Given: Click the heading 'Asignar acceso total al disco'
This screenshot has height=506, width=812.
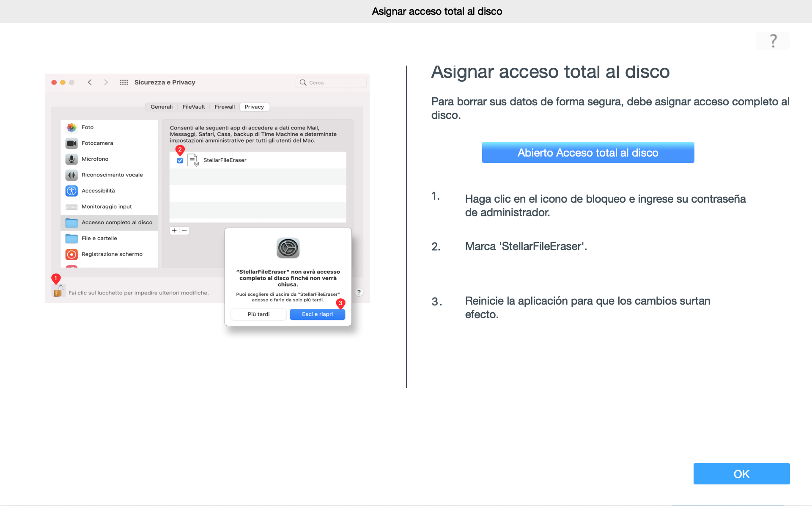Looking at the screenshot, I should pos(550,72).
